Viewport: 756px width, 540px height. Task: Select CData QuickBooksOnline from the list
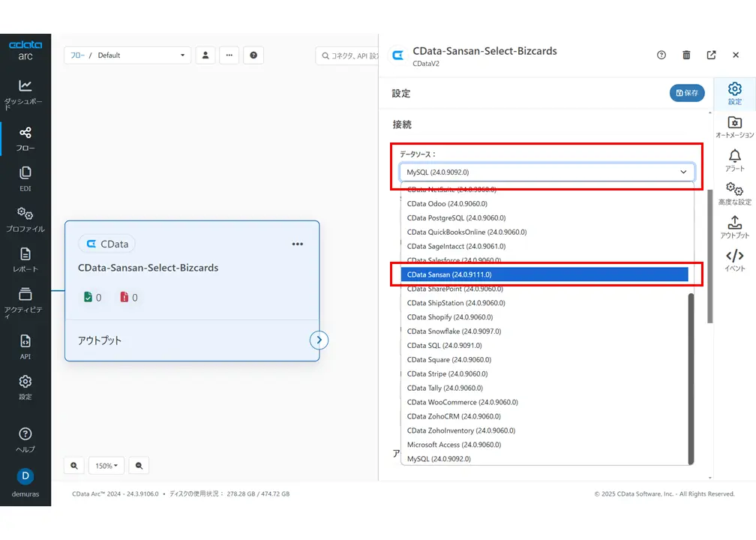[544, 232]
